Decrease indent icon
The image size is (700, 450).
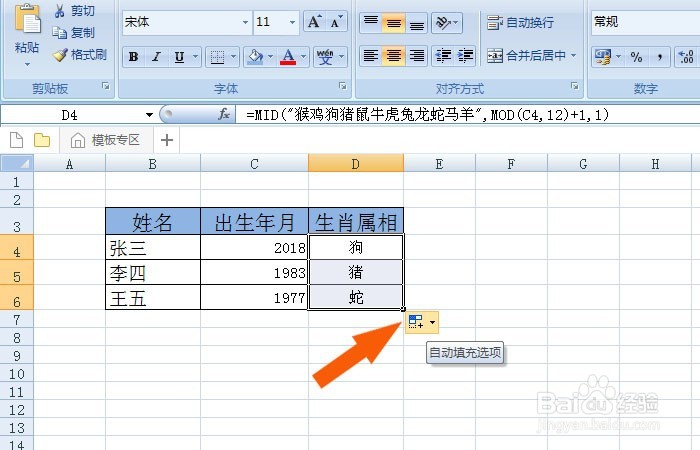[443, 56]
